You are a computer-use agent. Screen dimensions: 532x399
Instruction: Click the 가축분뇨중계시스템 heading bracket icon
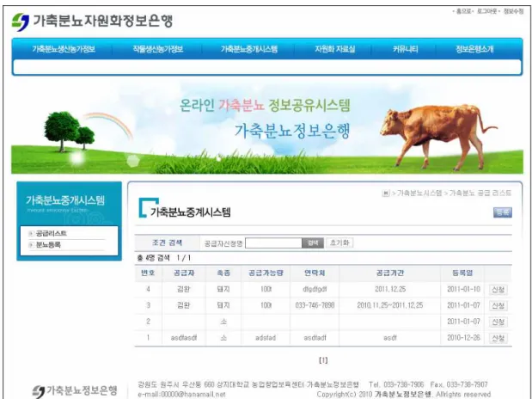point(149,207)
